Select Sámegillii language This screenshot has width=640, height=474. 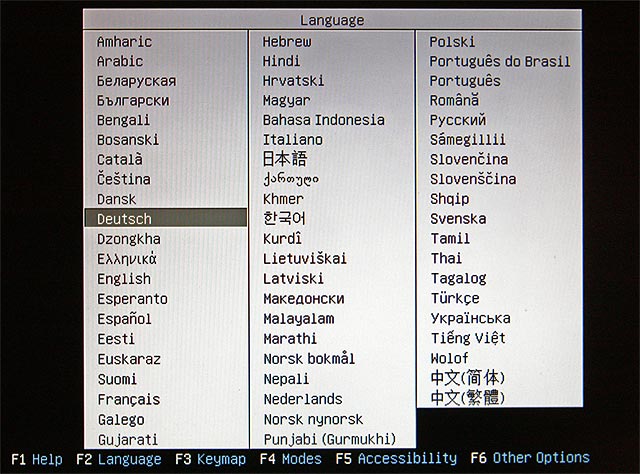(468, 140)
